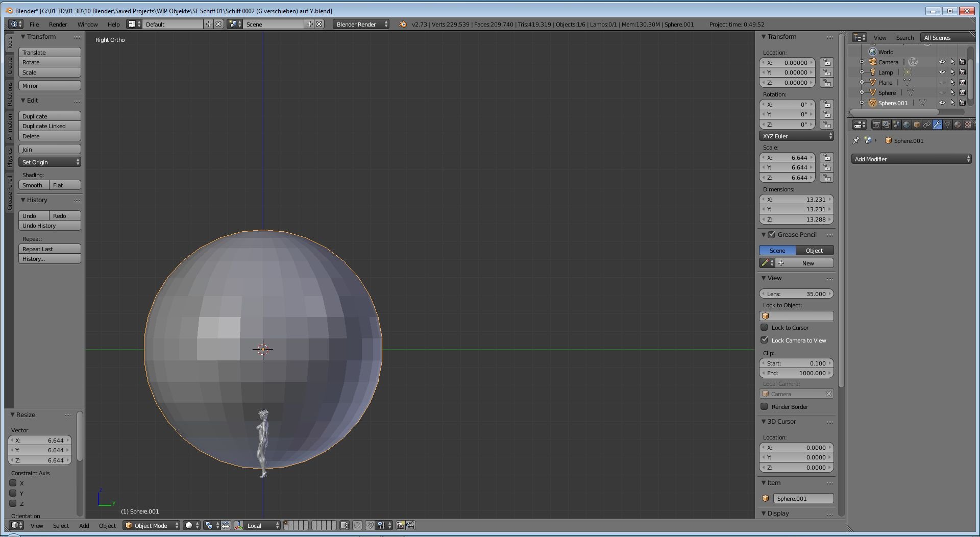
Task: Open the World properties tab icon
Action: [x=906, y=125]
